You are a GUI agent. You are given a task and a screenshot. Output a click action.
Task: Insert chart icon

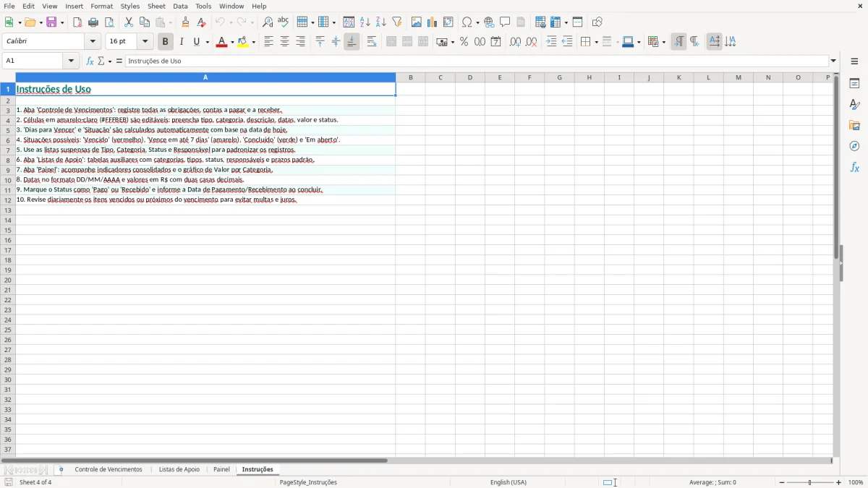(x=433, y=22)
